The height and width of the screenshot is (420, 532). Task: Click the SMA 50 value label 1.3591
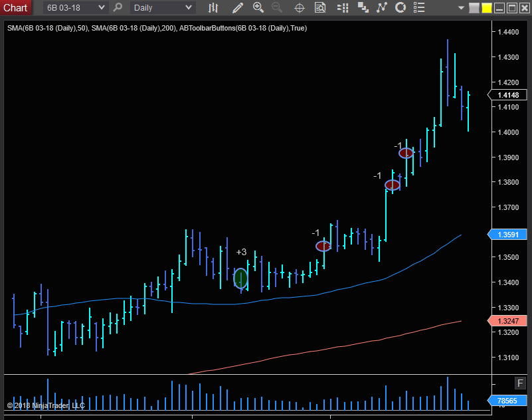(507, 235)
